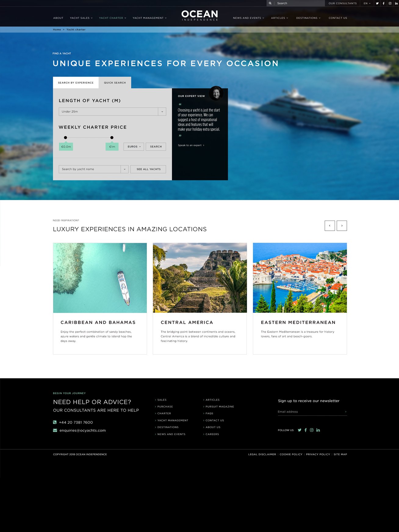
Task: Open Central America card image
Action: click(200, 278)
